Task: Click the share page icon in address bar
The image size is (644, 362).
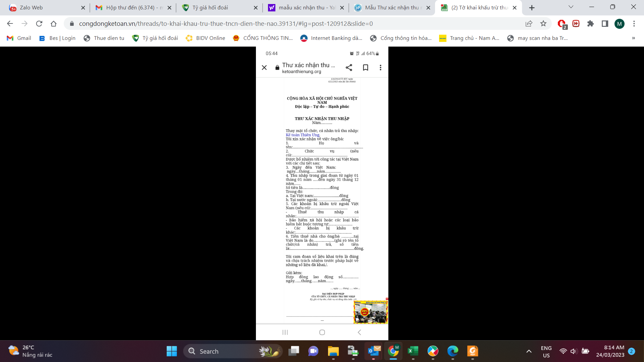Action: point(529,23)
